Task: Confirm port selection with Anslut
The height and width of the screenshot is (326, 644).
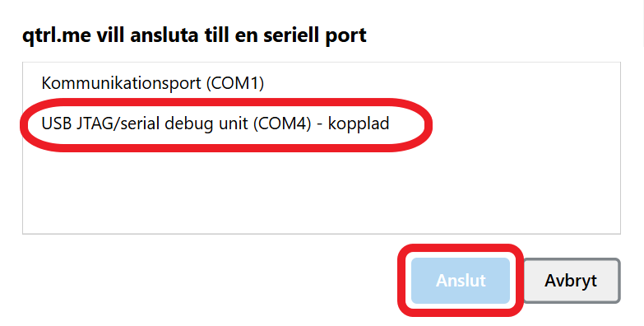Action: [x=461, y=281]
